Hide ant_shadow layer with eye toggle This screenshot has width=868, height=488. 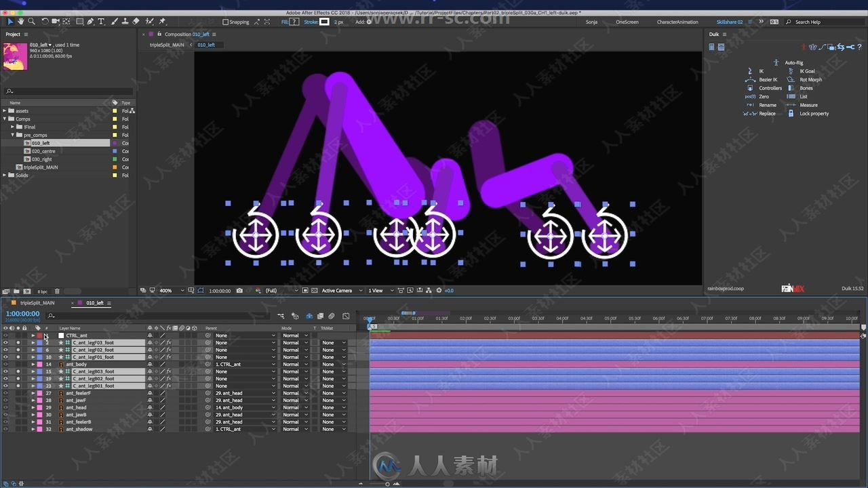pyautogui.click(x=5, y=429)
